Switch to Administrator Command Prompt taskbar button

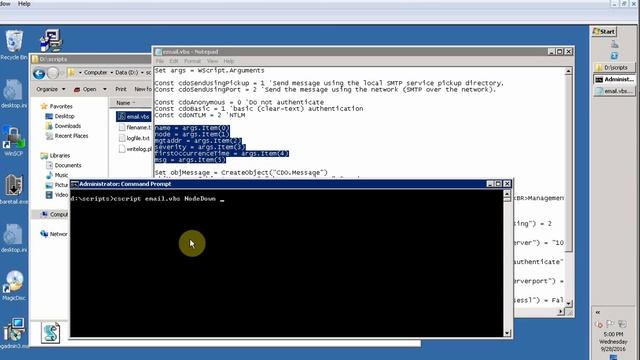[614, 79]
